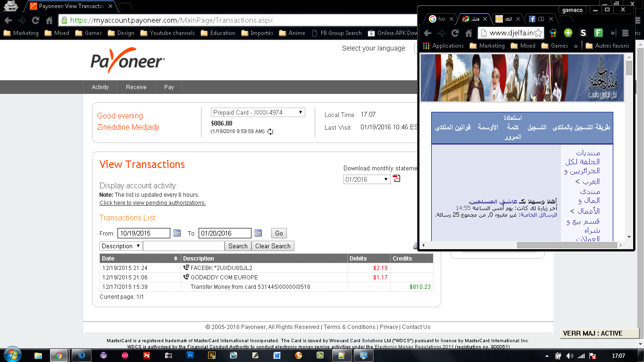
Task: Click the FACEBK *2UXDU8SJL2 transaction row
Action: (x=266, y=268)
